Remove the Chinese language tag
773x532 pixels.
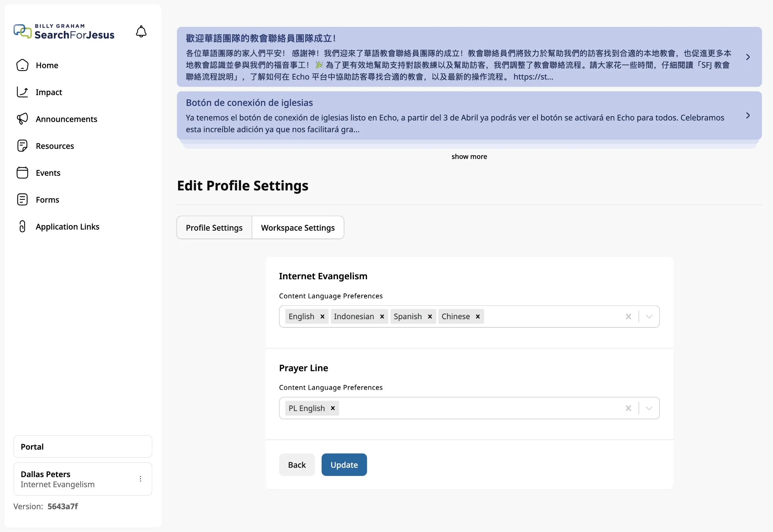(477, 317)
